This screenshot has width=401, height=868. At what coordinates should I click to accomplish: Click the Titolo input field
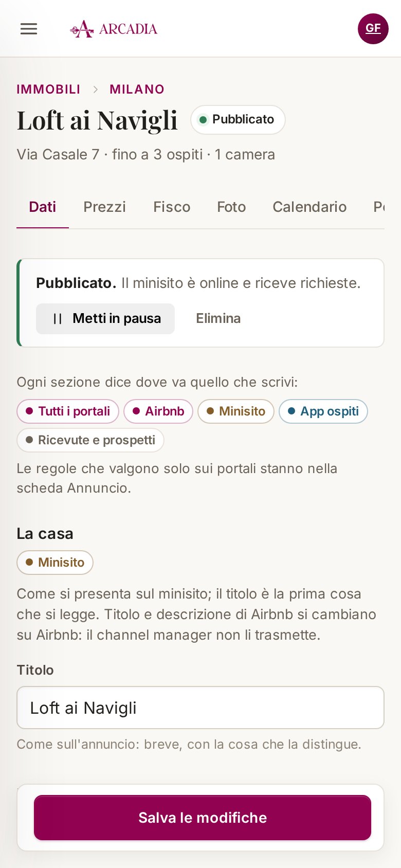tap(200, 708)
